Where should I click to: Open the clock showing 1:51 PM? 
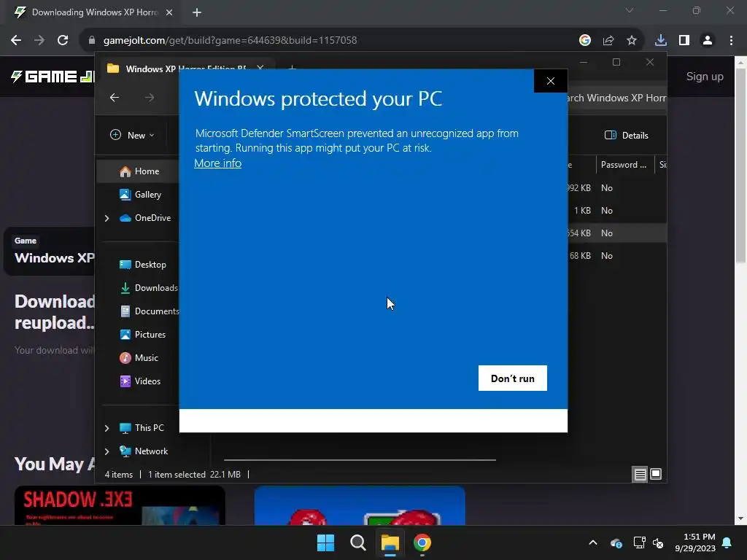pyautogui.click(x=695, y=542)
